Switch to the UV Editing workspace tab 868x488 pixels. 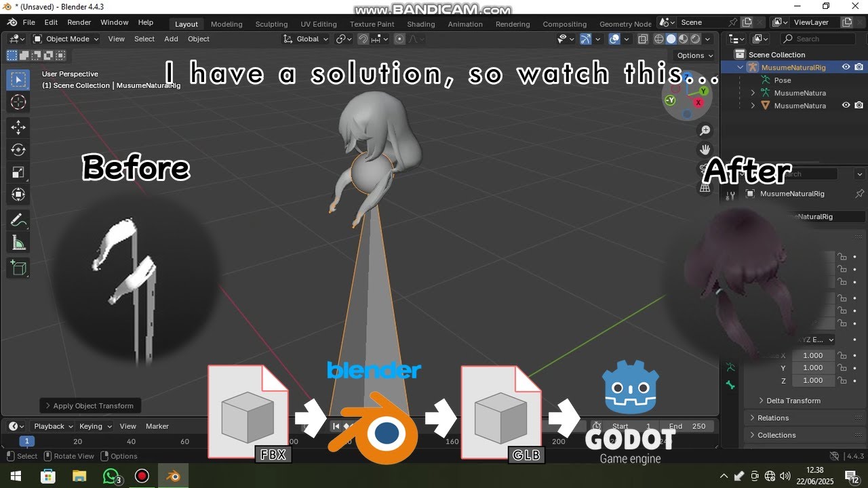click(x=319, y=24)
